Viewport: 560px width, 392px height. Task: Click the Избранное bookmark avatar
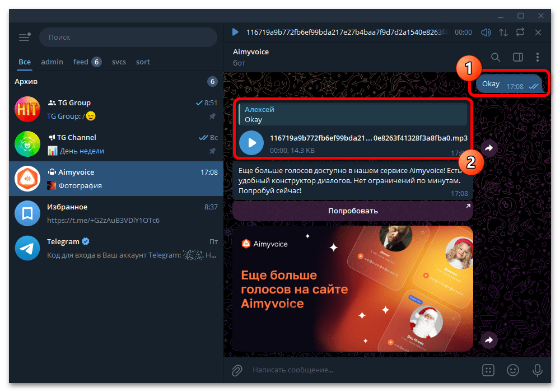click(x=27, y=213)
